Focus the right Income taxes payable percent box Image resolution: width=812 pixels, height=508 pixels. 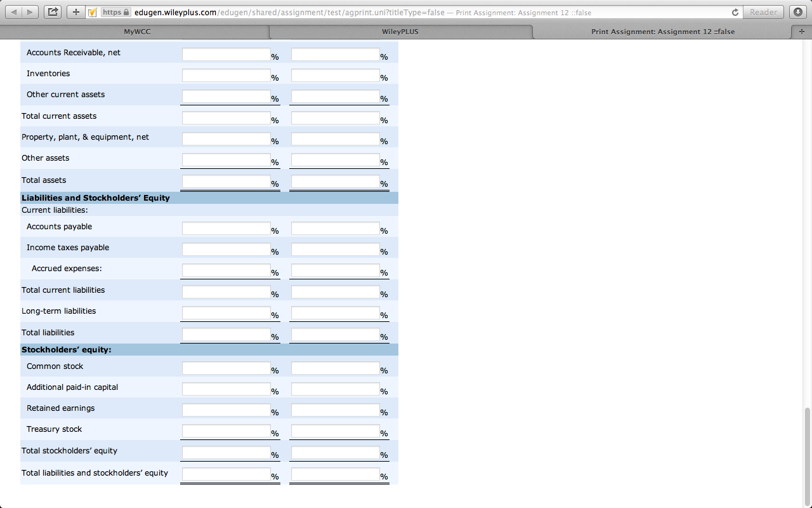(336, 250)
